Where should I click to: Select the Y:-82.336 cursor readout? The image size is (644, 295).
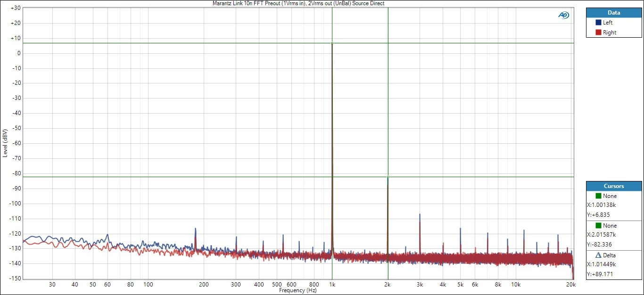pyautogui.click(x=600, y=245)
